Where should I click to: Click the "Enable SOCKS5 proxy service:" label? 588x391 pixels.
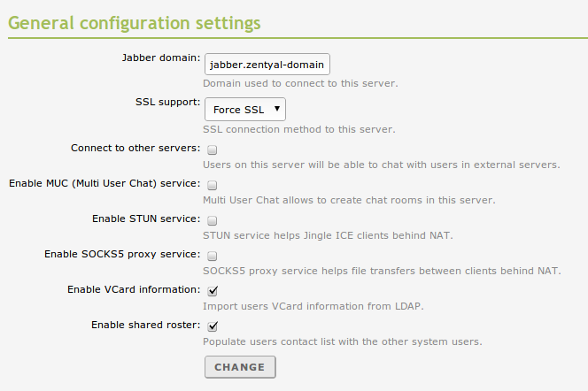121,254
